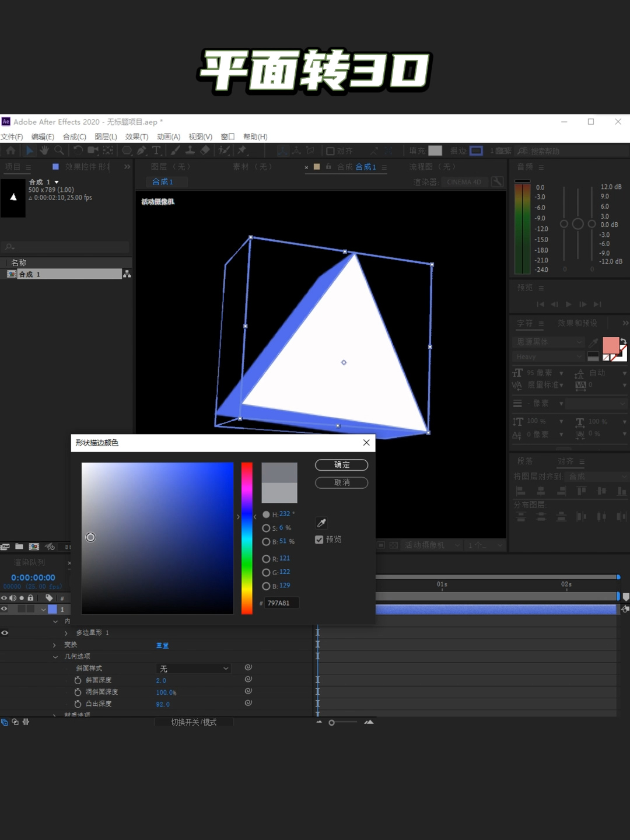Click the stopwatch for 斜面深度
630x840 pixels.
78,680
